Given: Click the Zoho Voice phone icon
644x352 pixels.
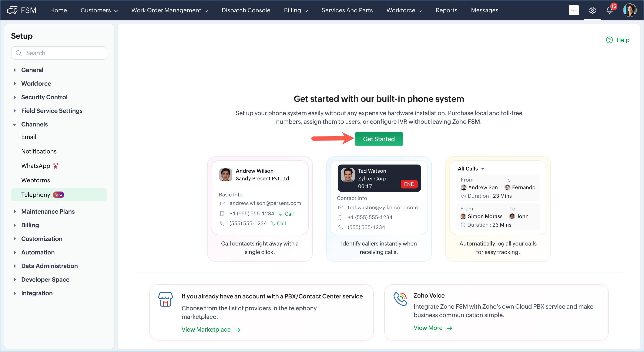Looking at the screenshot, I should (x=400, y=299).
